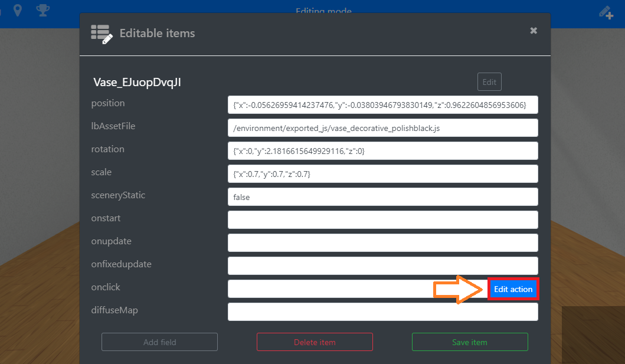The image size is (625, 364).
Task: Click the empty onstart field
Action: coord(382,220)
